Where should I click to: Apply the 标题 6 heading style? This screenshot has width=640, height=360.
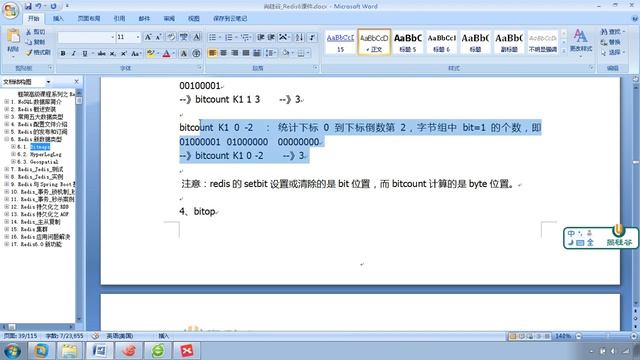[x=441, y=42]
